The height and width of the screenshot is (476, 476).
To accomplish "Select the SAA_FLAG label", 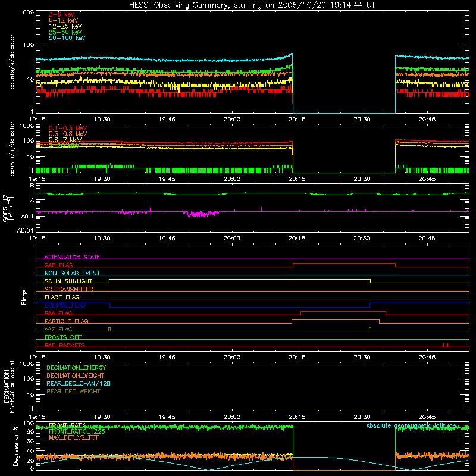I will click(x=58, y=313).
